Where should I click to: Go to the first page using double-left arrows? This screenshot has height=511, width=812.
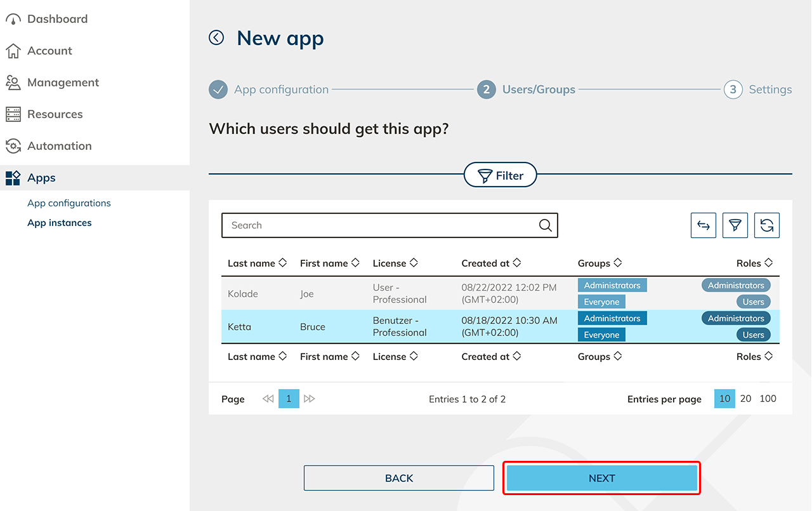(x=268, y=399)
